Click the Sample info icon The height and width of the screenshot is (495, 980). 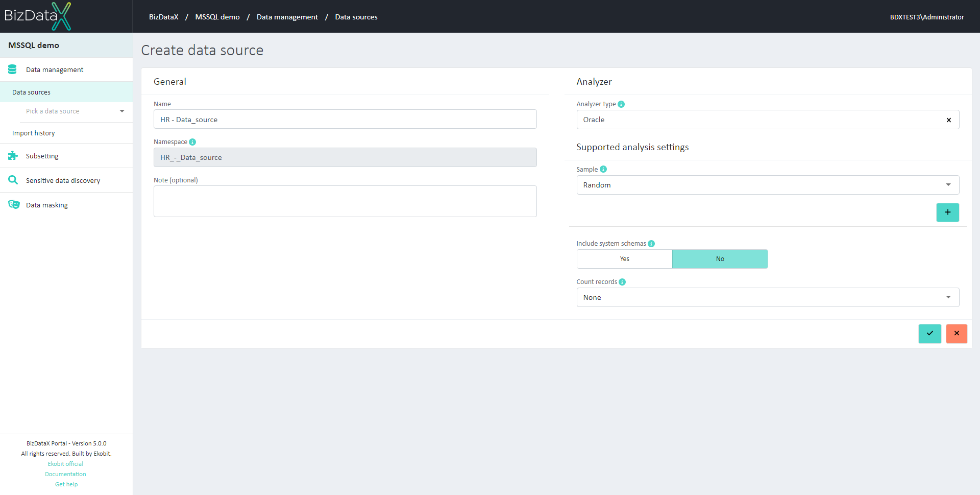(x=603, y=169)
